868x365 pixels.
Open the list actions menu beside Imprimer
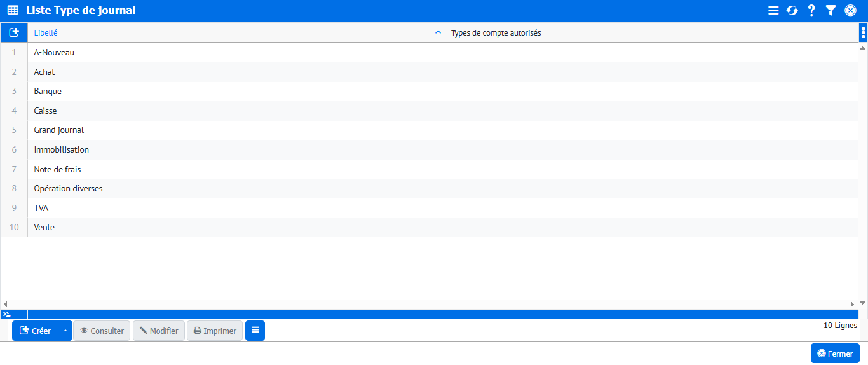pyautogui.click(x=255, y=331)
